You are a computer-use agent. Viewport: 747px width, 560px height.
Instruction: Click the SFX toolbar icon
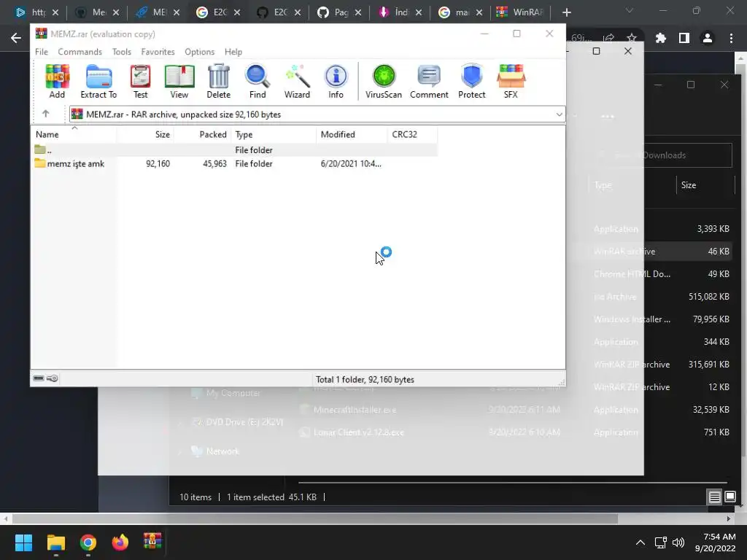tap(511, 81)
